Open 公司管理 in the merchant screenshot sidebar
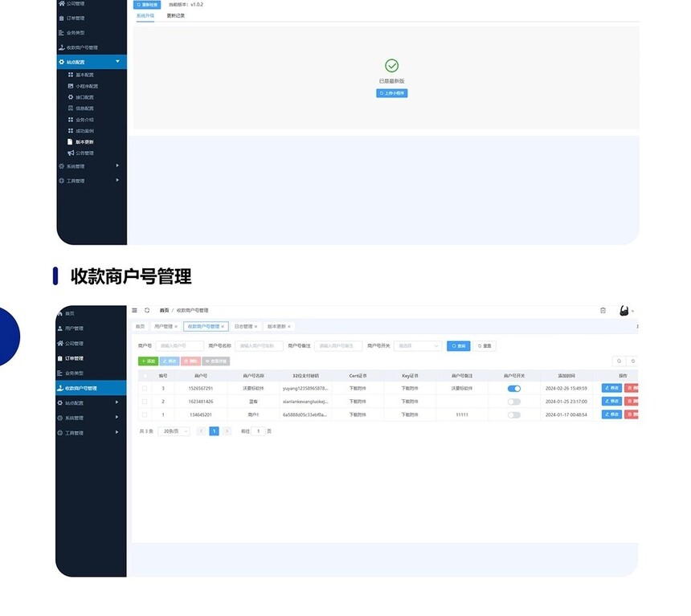This screenshot has width=691, height=616. (x=70, y=343)
